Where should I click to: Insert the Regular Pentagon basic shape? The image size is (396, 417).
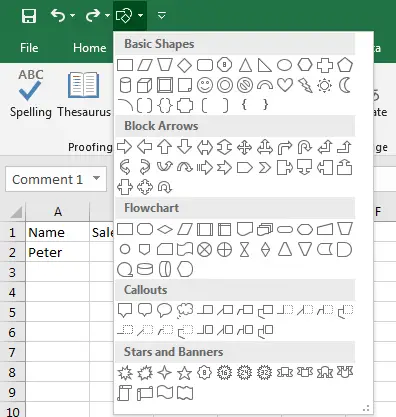point(345,65)
